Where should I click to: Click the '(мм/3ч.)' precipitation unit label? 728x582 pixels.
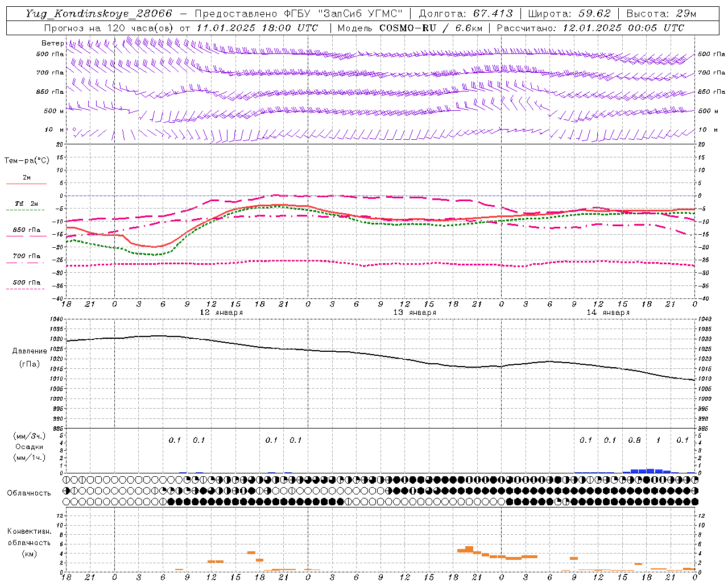click(30, 436)
